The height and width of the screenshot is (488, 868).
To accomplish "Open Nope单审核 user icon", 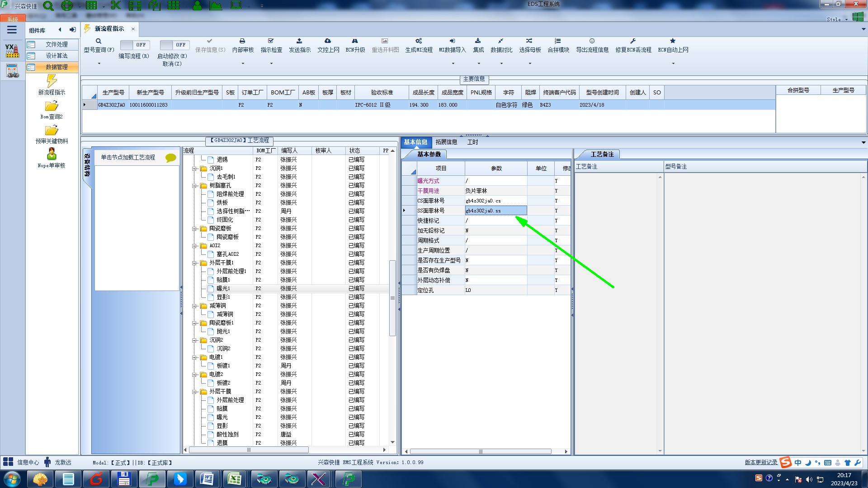I will 52,154.
